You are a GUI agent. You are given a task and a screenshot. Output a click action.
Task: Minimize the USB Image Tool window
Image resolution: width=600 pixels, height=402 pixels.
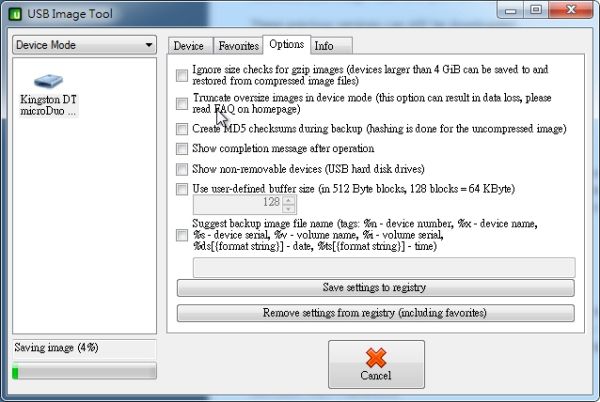[510, 10]
